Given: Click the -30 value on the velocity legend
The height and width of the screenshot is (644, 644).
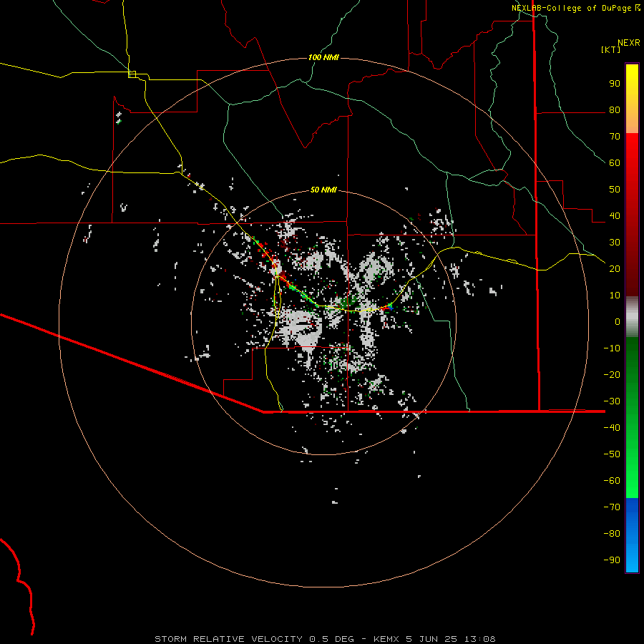Looking at the screenshot, I should [x=612, y=401].
